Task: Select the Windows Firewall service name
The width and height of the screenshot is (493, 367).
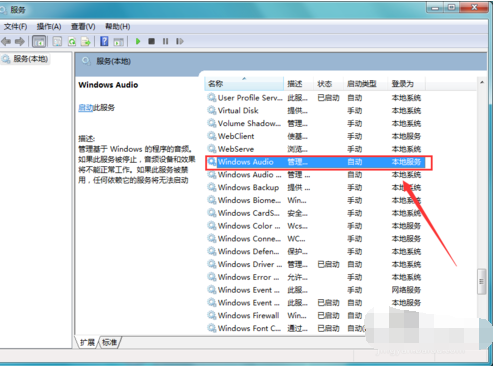Action: (x=249, y=315)
